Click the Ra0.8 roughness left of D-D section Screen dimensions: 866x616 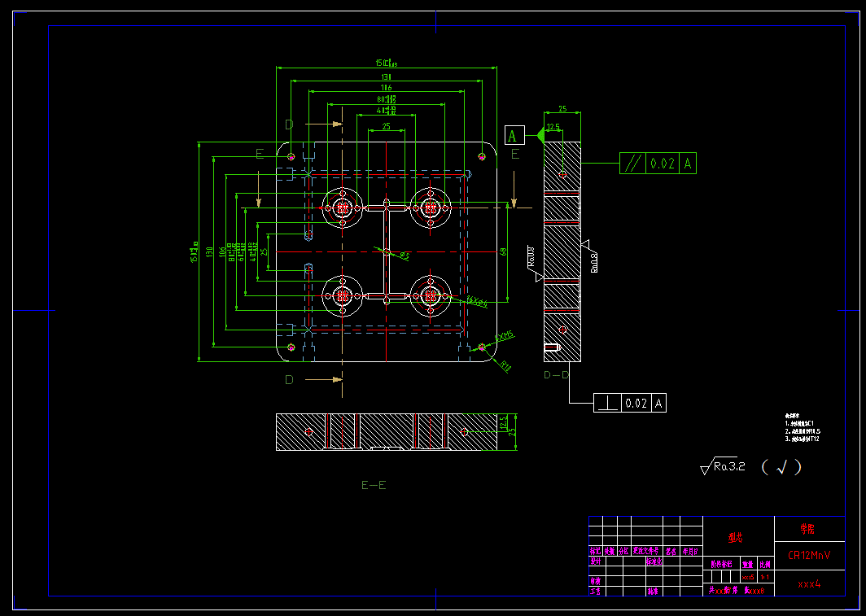click(x=531, y=256)
